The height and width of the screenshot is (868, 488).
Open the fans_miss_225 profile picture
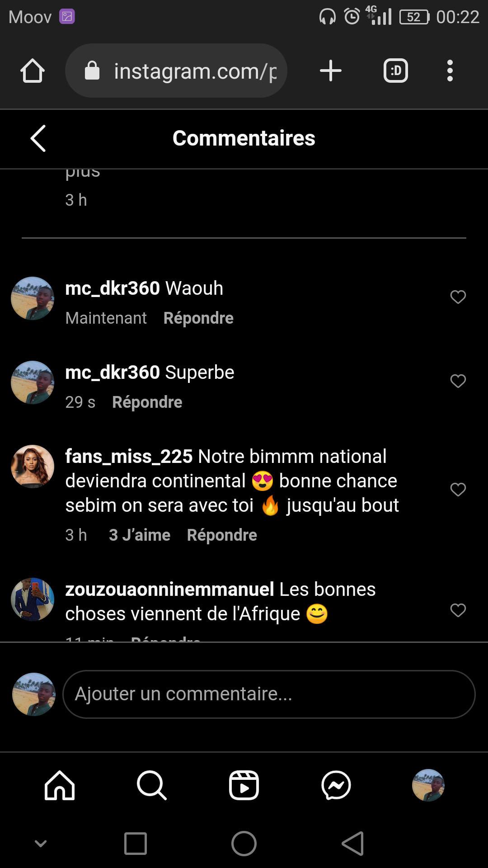(x=33, y=467)
